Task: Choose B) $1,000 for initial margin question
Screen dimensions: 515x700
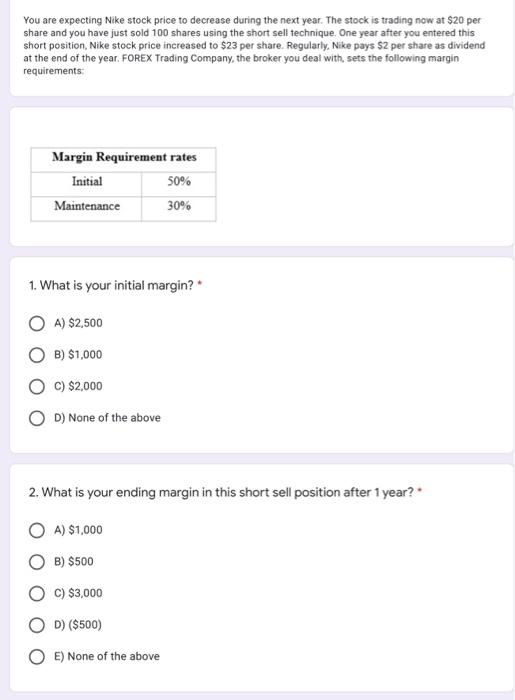Action: tap(37, 355)
